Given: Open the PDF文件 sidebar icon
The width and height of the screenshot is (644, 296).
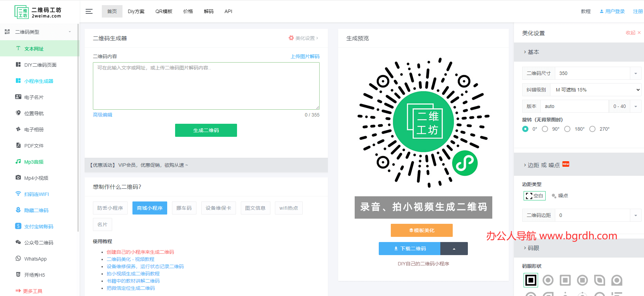Looking at the screenshot, I should pos(18,145).
